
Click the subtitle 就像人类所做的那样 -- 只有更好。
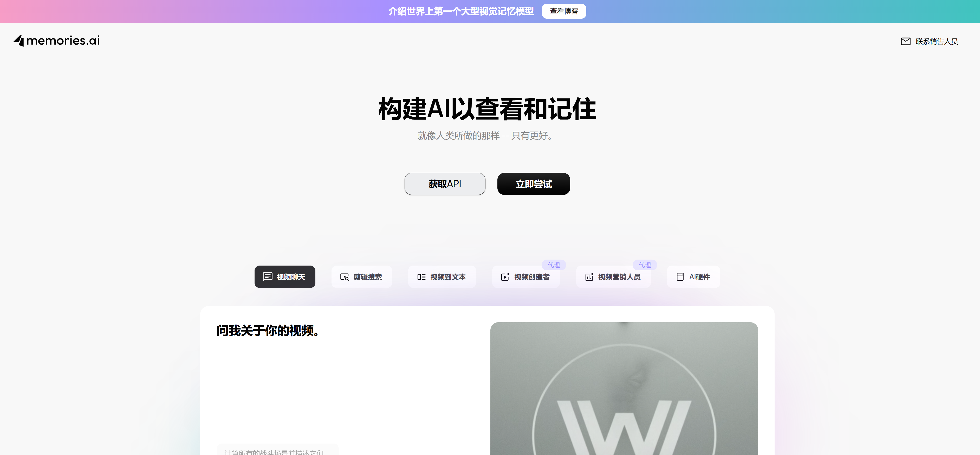(485, 136)
